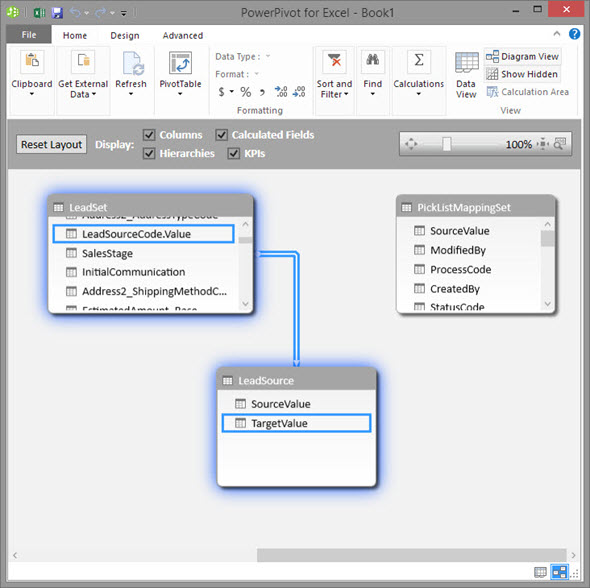Open Customize Quick Access Toolbar dropdown
Screen dimensions: 590x588
coord(123,13)
